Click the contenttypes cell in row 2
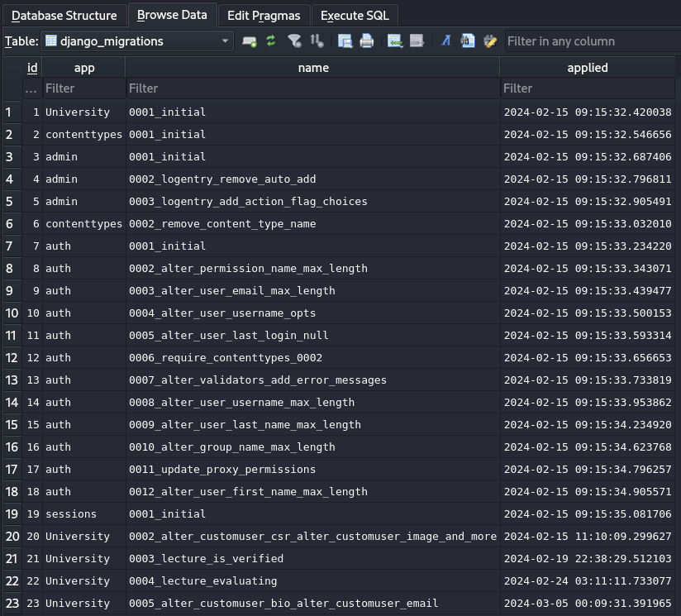The width and height of the screenshot is (681, 616). click(84, 135)
